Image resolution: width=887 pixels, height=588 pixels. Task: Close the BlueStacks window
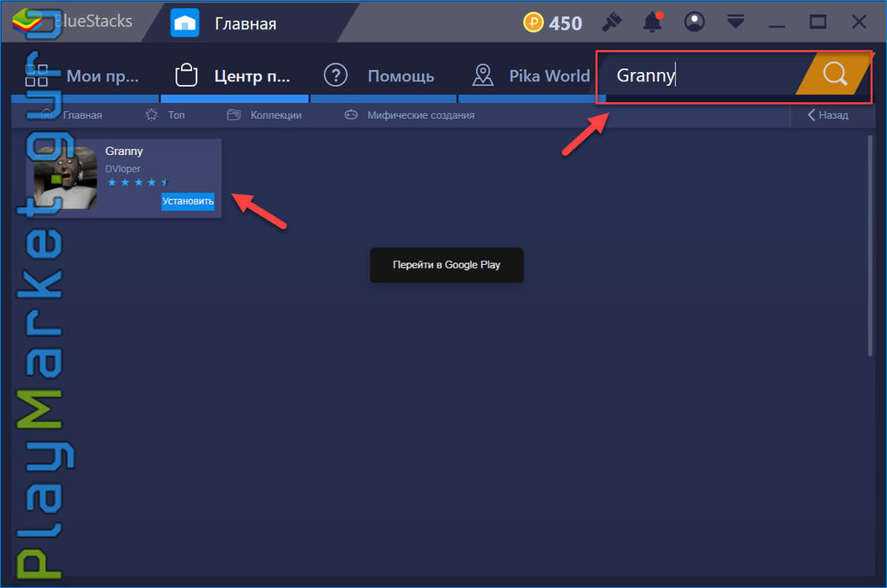(858, 22)
